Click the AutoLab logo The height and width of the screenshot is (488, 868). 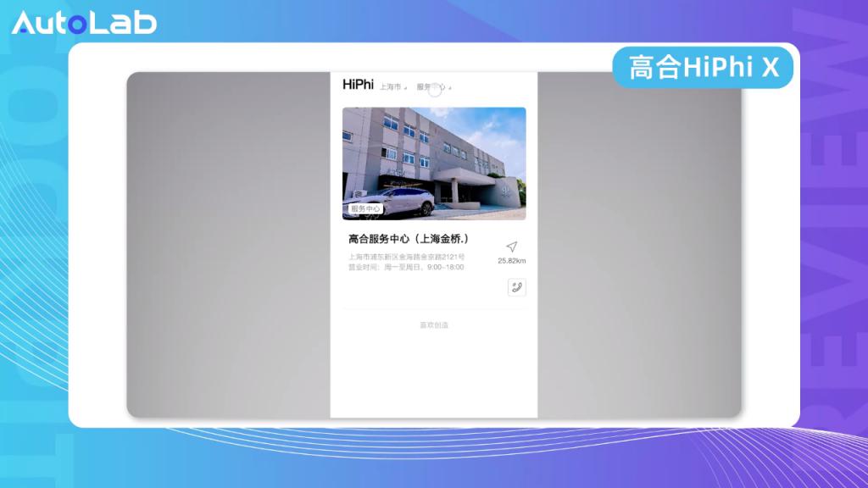[x=84, y=23]
